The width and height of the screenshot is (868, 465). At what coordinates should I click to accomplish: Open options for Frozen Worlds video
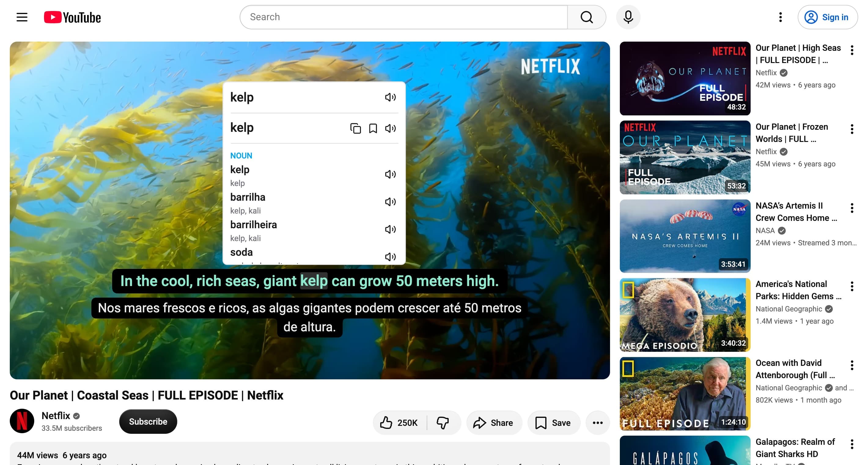pyautogui.click(x=852, y=129)
